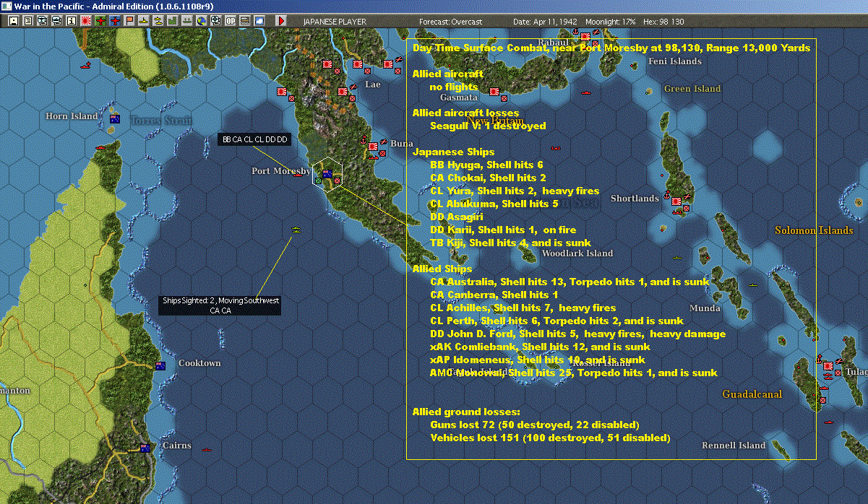Image resolution: width=868 pixels, height=504 pixels.
Task: Click the 'Rennell Island' map label
Action: [x=734, y=446]
